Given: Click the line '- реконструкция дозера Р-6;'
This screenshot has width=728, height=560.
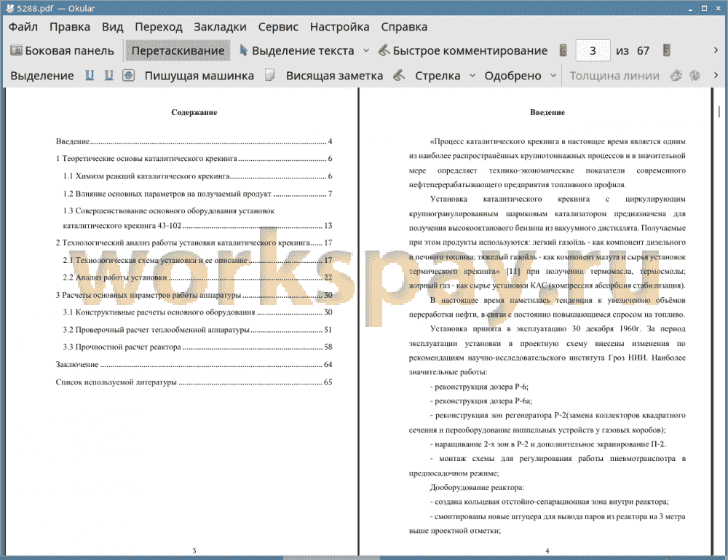Looking at the screenshot, I should pyautogui.click(x=479, y=387).
